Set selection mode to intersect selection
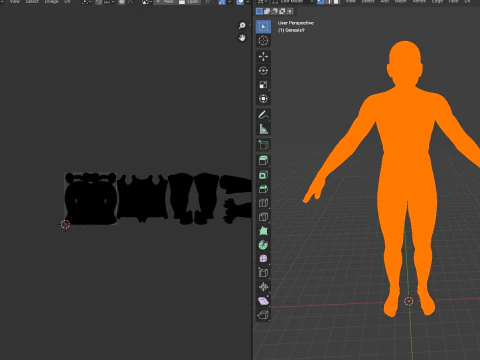Image resolution: width=480 pixels, height=360 pixels. 290,12
